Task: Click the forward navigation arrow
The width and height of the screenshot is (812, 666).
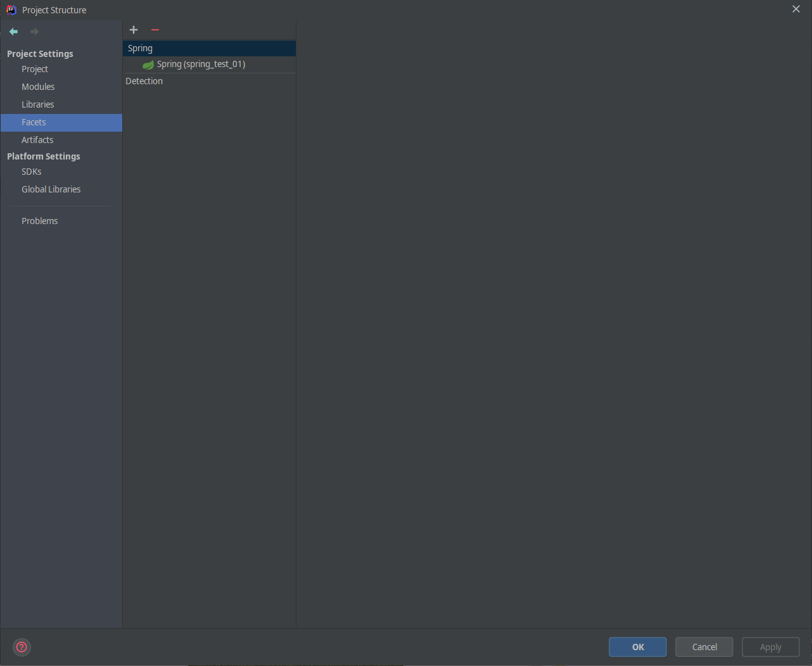Action: pyautogui.click(x=34, y=32)
